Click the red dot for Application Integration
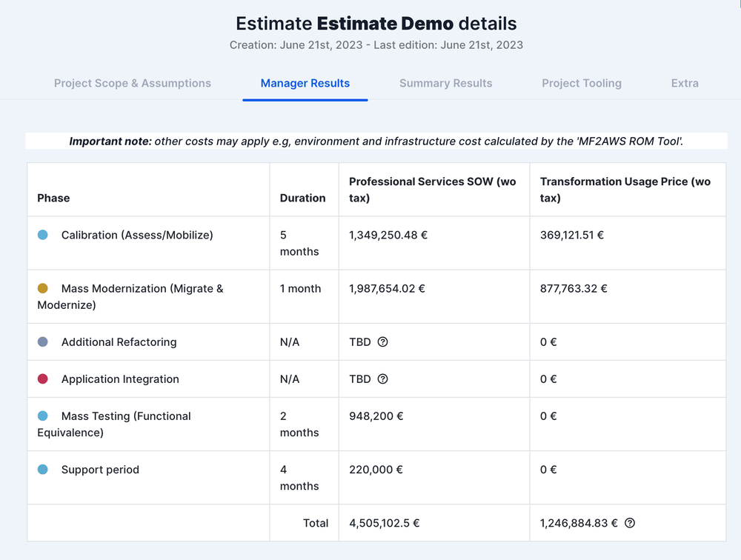The height and width of the screenshot is (560, 741). click(43, 379)
